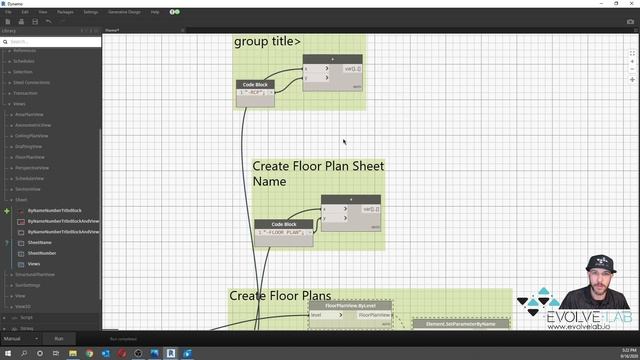Expand the Script library category
Viewport: 640px width, 360px height.
tap(27, 318)
